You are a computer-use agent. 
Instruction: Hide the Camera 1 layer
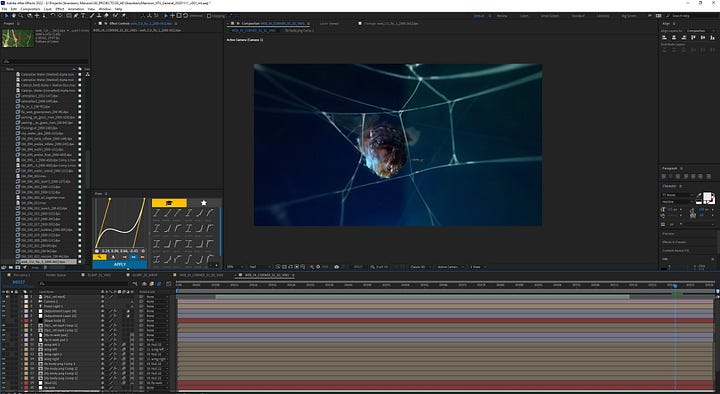(x=4, y=302)
